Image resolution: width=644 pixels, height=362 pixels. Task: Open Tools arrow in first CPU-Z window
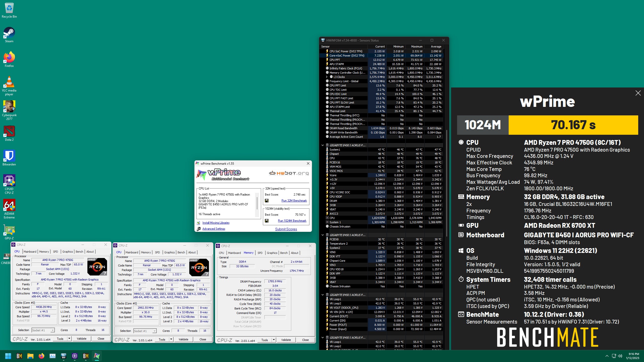pos(69,339)
